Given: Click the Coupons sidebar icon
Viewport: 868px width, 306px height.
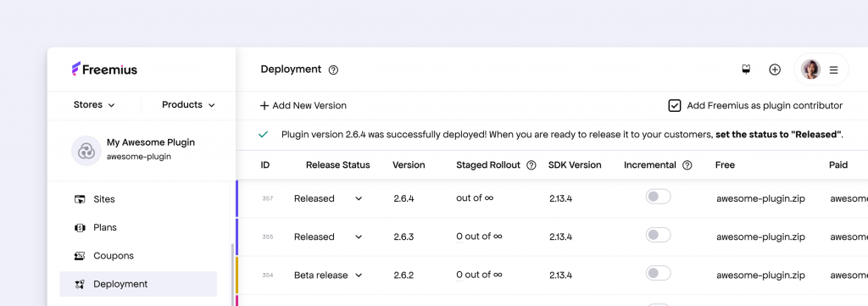Looking at the screenshot, I should [80, 256].
